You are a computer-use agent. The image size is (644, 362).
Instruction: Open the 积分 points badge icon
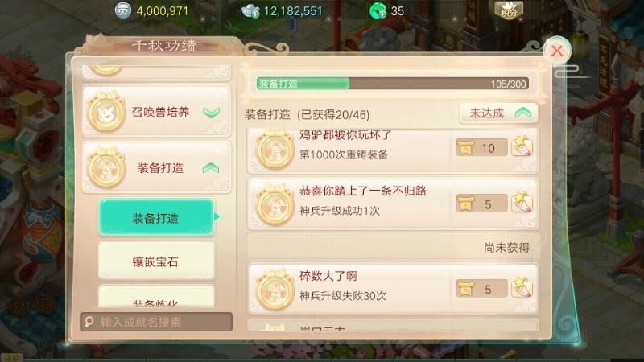tap(509, 10)
